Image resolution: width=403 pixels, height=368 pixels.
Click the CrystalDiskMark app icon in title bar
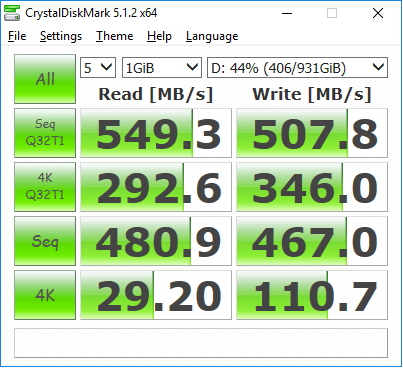point(12,13)
